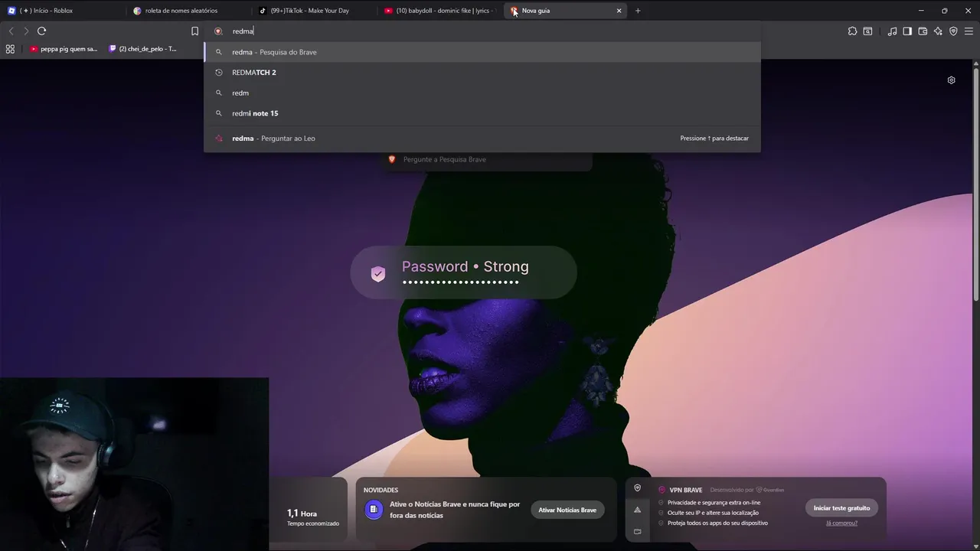Image resolution: width=980 pixels, height=551 pixels.
Task: Click the Iniciar teste gratuito button
Action: click(x=841, y=507)
